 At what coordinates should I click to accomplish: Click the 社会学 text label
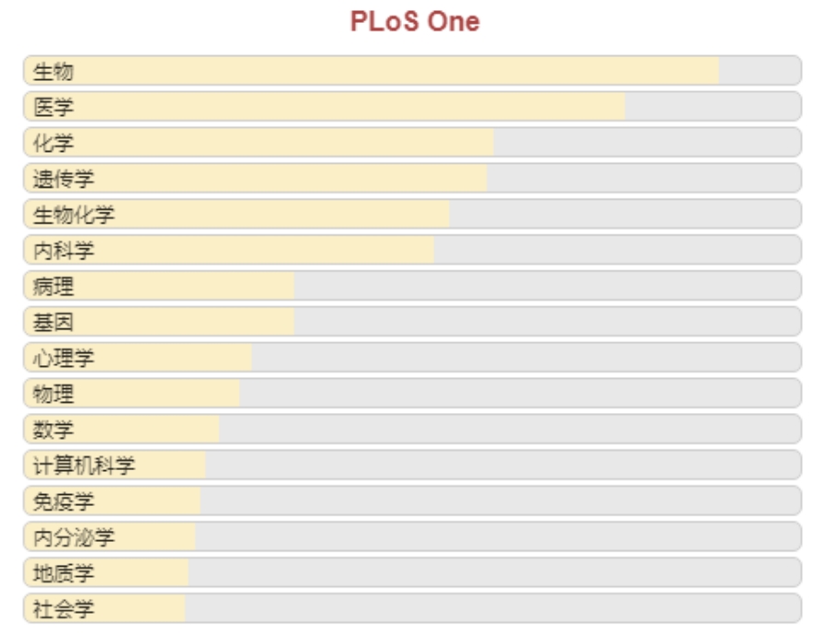point(63,609)
